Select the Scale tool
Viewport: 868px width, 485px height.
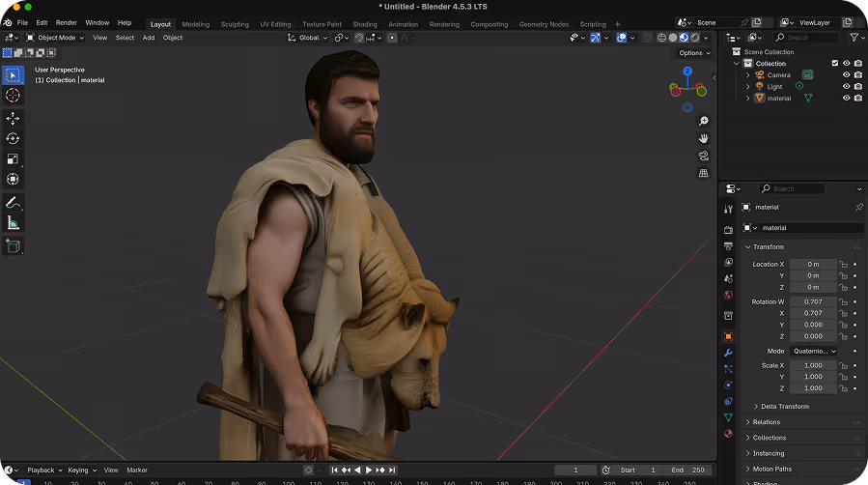[13, 158]
